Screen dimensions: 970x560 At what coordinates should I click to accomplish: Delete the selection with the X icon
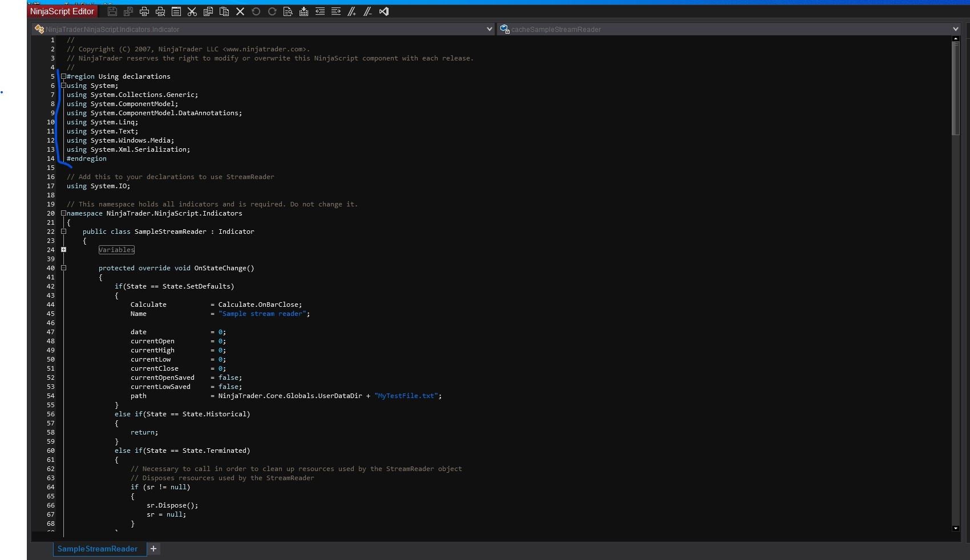pos(240,11)
